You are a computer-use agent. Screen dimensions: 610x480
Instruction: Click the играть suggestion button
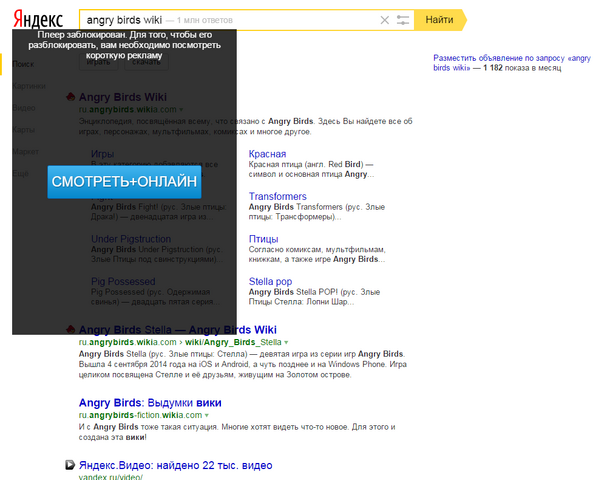(98, 62)
